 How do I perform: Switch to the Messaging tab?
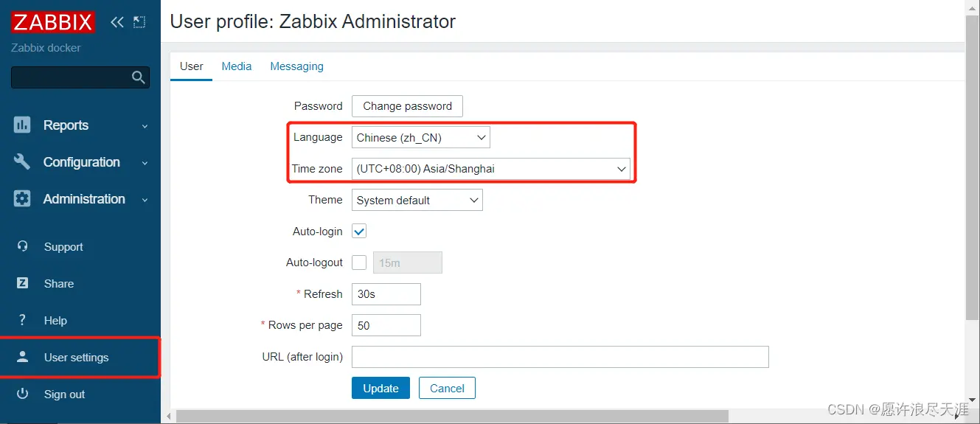[x=296, y=66]
